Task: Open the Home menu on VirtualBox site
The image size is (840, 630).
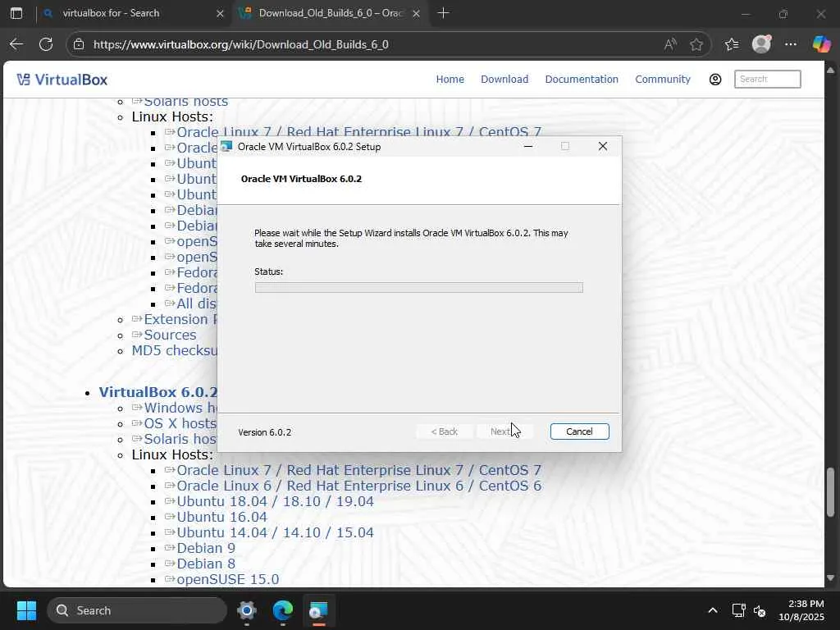Action: pyautogui.click(x=450, y=80)
